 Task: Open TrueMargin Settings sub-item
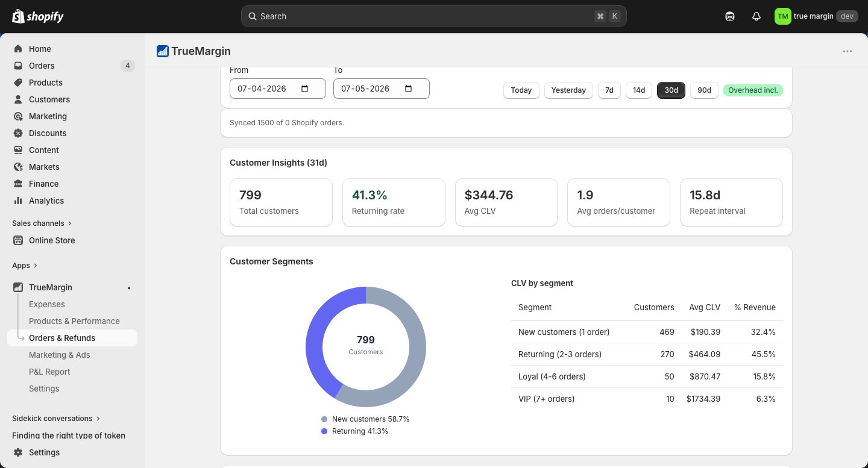pos(44,388)
